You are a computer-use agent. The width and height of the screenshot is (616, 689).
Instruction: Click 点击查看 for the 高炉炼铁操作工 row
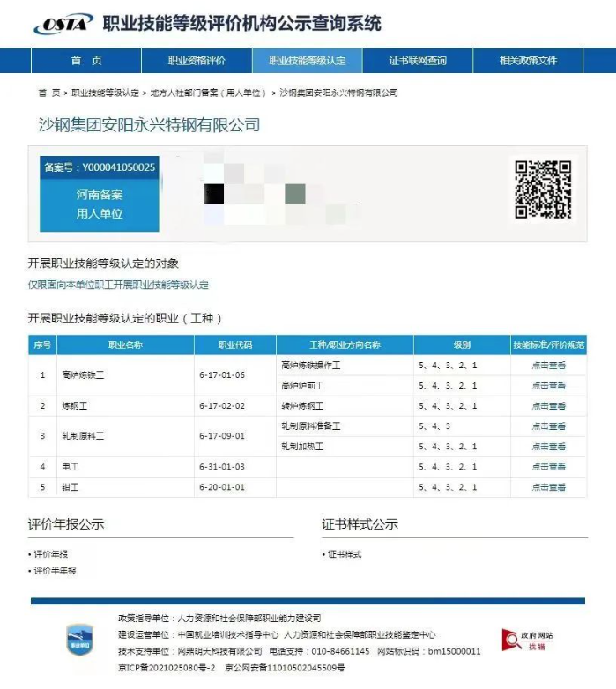[x=548, y=365]
